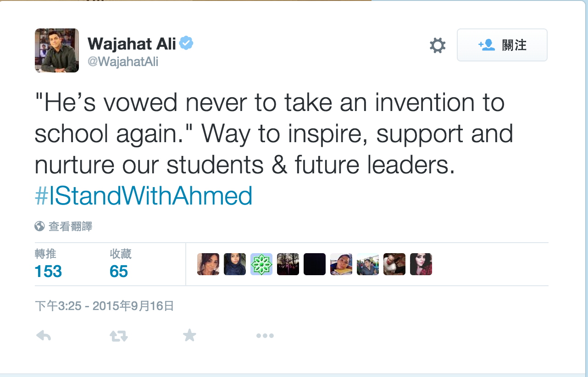This screenshot has width=588, height=377.
Task: Click the first retweeter avatar
Action: pos(208,264)
